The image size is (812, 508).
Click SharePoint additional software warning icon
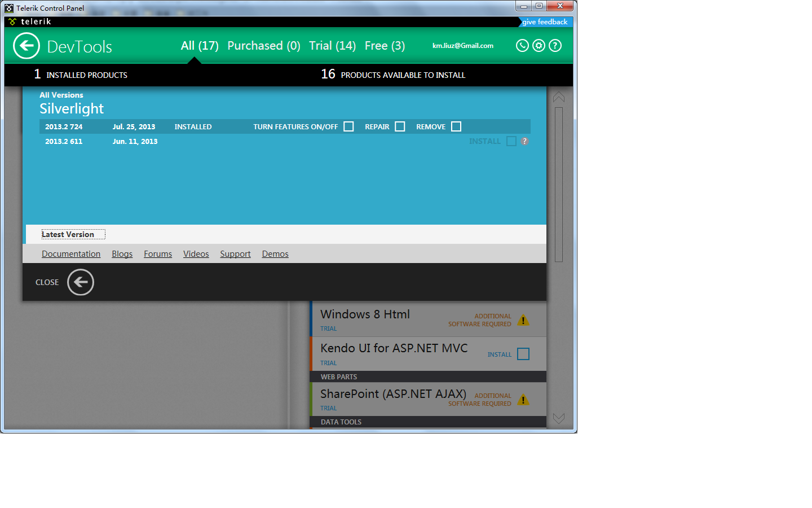tap(523, 400)
